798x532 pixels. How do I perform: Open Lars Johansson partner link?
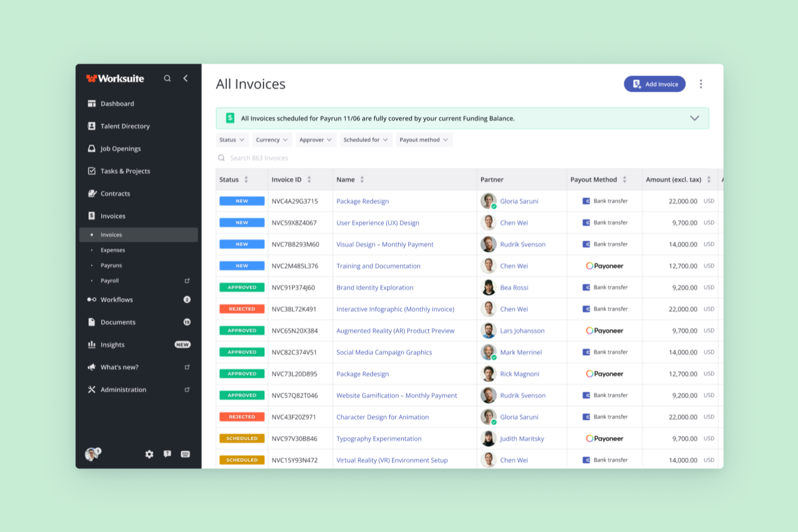[522, 330]
